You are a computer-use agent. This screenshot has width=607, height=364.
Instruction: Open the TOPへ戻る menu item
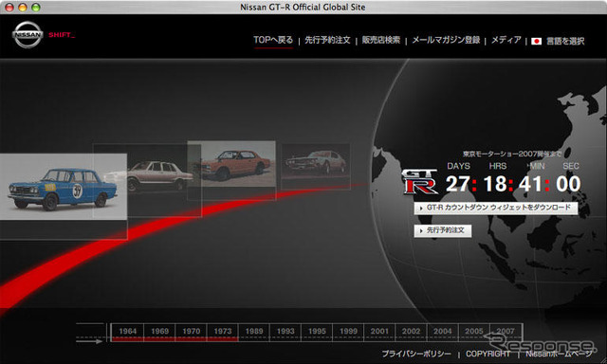(x=273, y=40)
